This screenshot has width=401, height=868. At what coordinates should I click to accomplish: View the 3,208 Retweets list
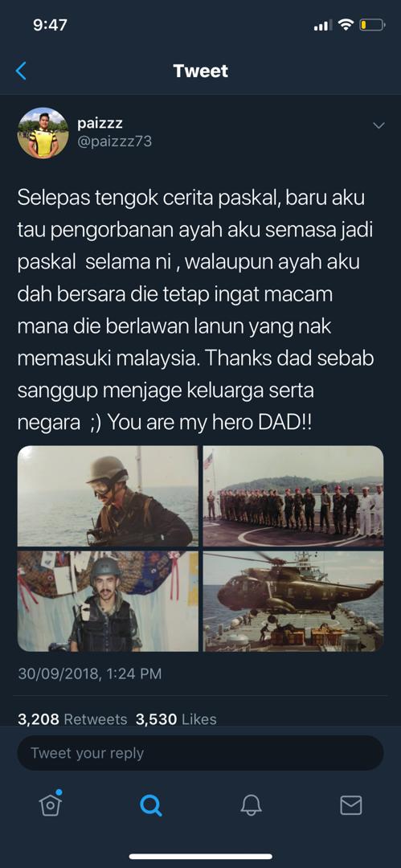click(72, 719)
